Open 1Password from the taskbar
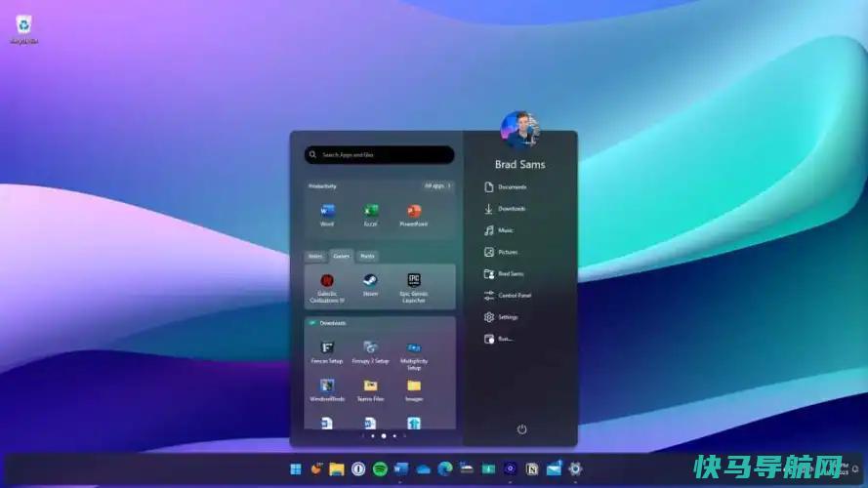Image resolution: width=868 pixels, height=488 pixels. [x=358, y=469]
